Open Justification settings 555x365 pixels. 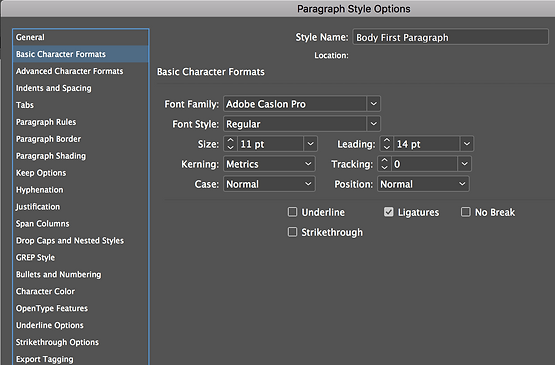coord(81,207)
